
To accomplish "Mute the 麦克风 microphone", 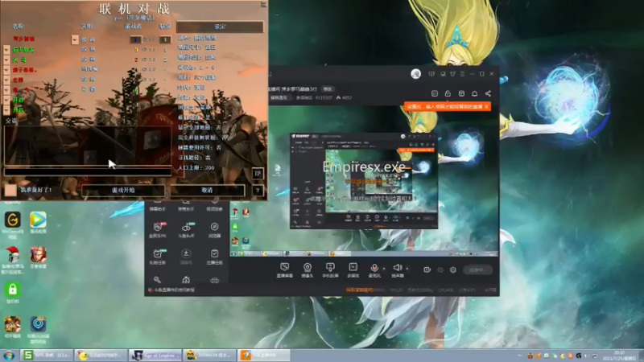I will 374,270.
